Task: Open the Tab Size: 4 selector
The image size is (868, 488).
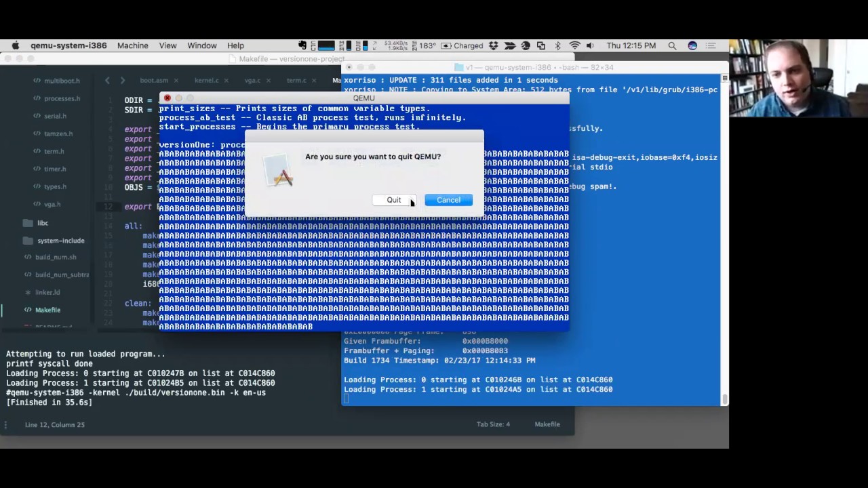Action: click(x=493, y=424)
